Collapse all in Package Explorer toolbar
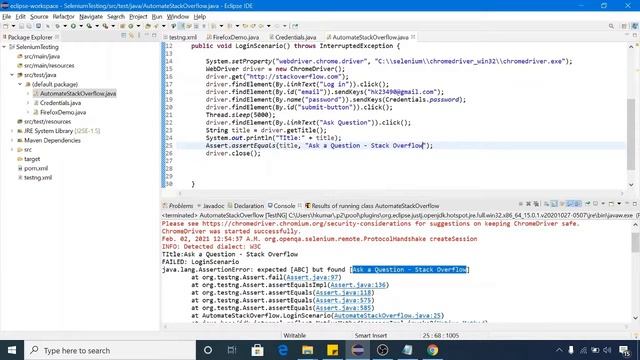The height and width of the screenshot is (360, 640). point(123,36)
